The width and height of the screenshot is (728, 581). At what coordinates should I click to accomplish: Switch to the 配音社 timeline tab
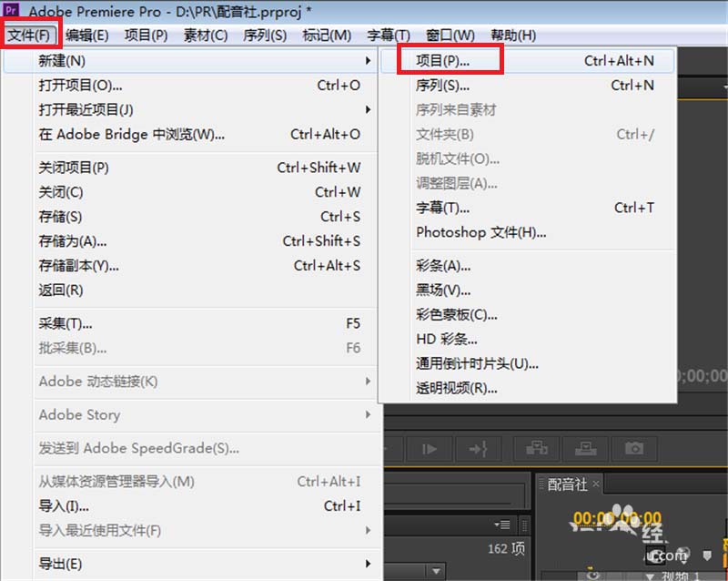click(x=567, y=484)
